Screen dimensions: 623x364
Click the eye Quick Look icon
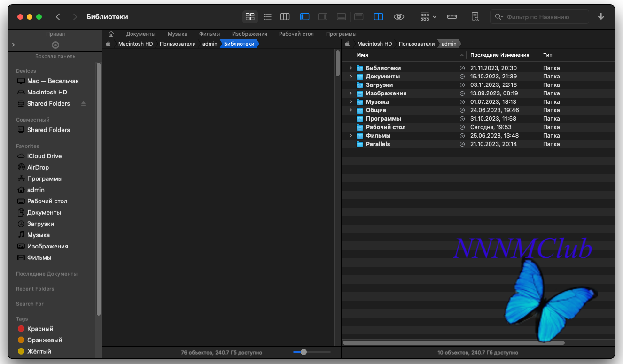(x=399, y=17)
